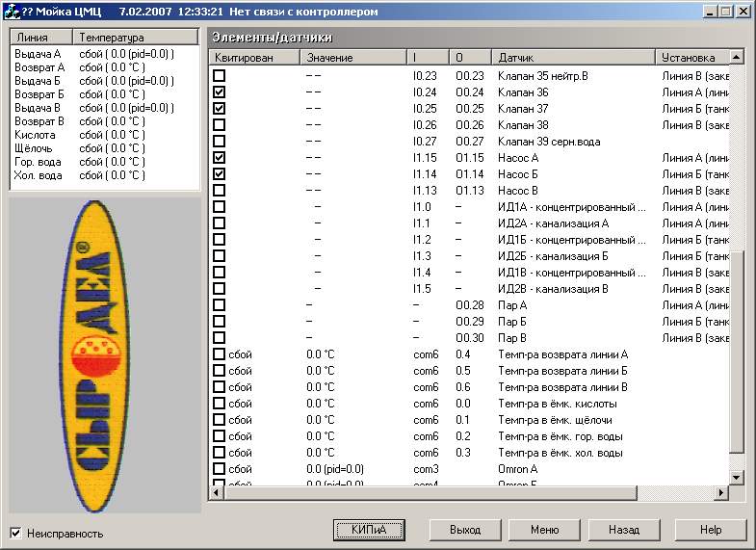Check the Omron A сбой checkbox
This screenshot has width=756, height=550.
pyautogui.click(x=219, y=468)
